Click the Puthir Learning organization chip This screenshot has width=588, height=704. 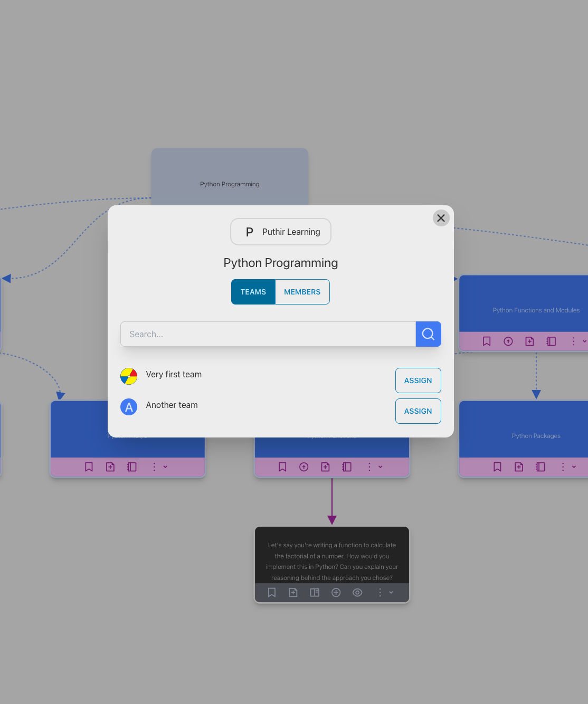point(281,232)
